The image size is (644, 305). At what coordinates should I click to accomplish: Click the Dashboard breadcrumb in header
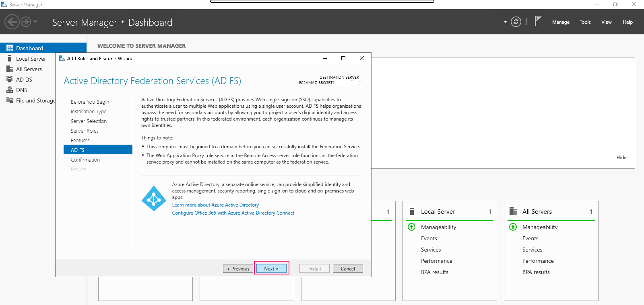point(150,23)
